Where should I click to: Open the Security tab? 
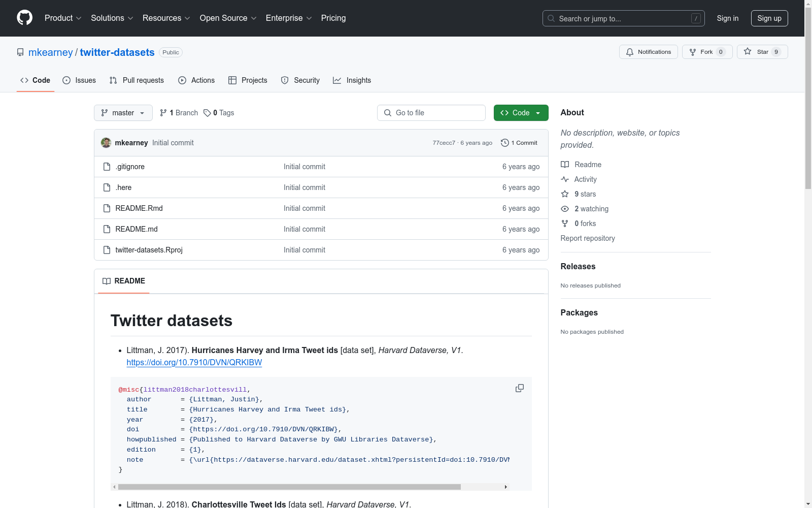click(x=300, y=80)
